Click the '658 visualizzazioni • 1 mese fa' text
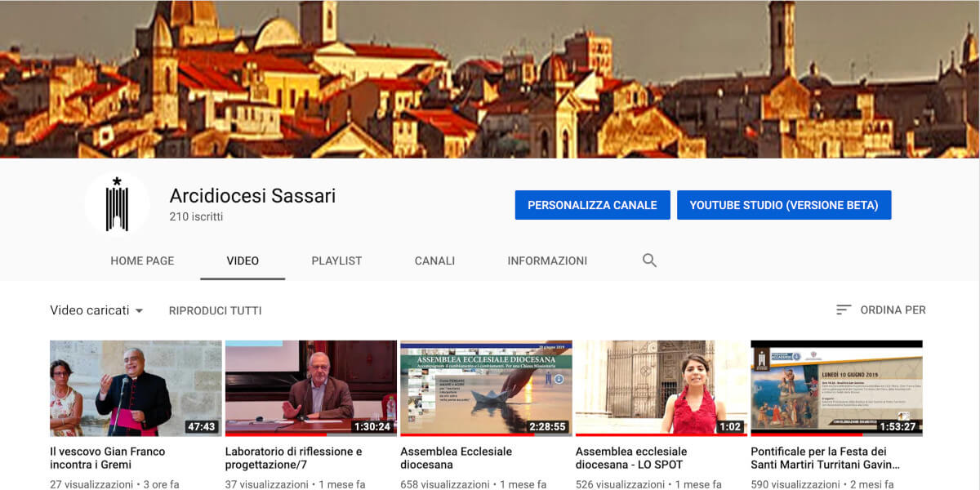 point(474,484)
